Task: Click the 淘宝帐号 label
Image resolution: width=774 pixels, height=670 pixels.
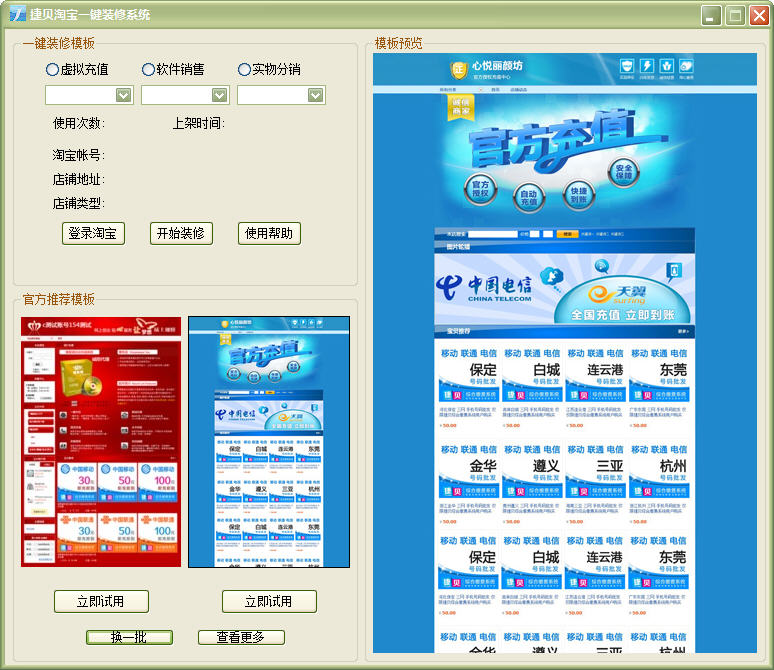Action: click(79, 155)
